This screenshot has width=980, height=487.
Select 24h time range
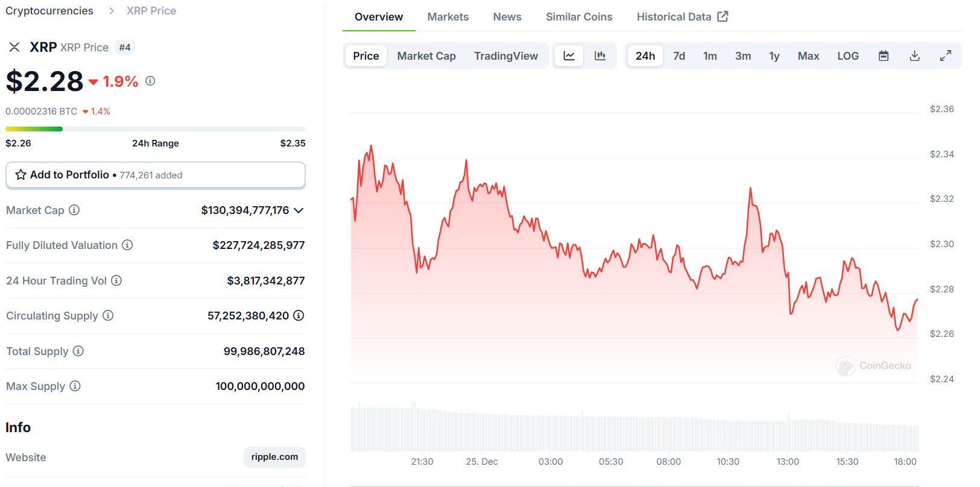645,56
